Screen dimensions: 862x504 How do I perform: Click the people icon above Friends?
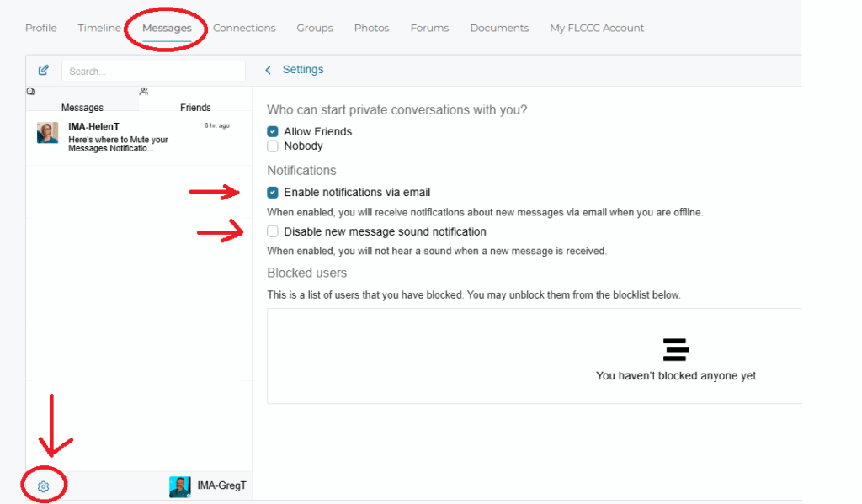[x=144, y=91]
